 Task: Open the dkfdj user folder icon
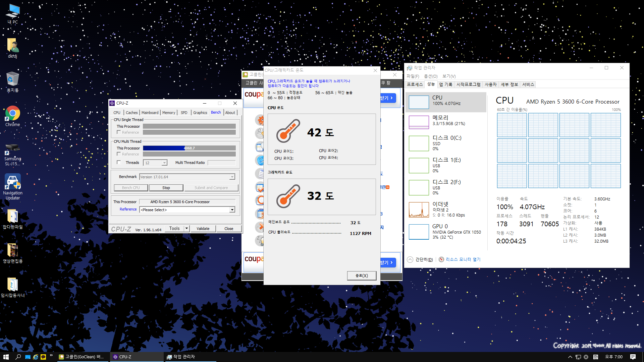(x=13, y=48)
